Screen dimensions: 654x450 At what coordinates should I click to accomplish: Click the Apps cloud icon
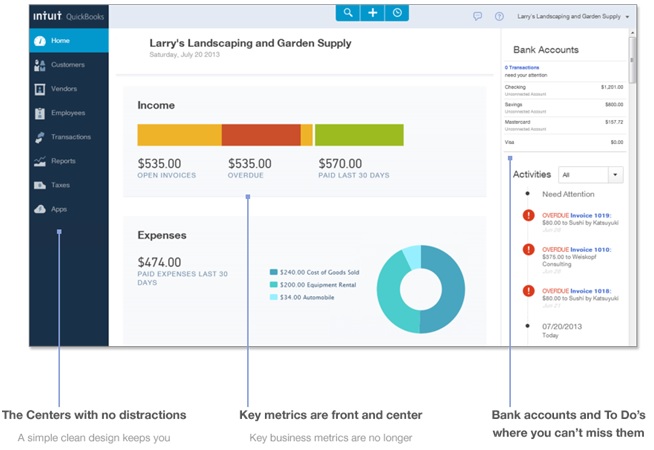click(40, 209)
